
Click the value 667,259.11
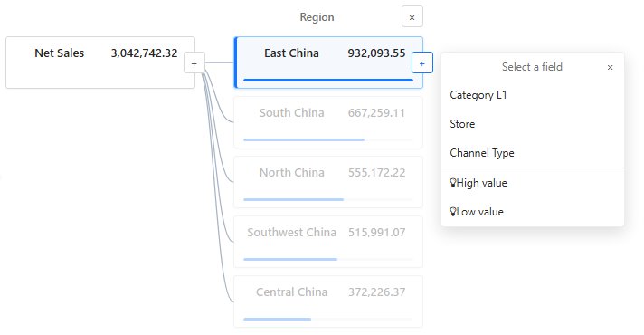pyautogui.click(x=376, y=112)
